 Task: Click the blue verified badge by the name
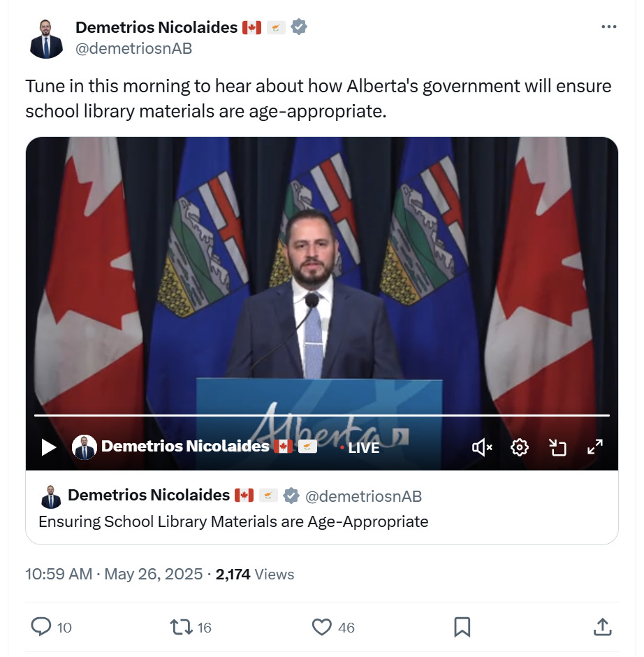(298, 27)
